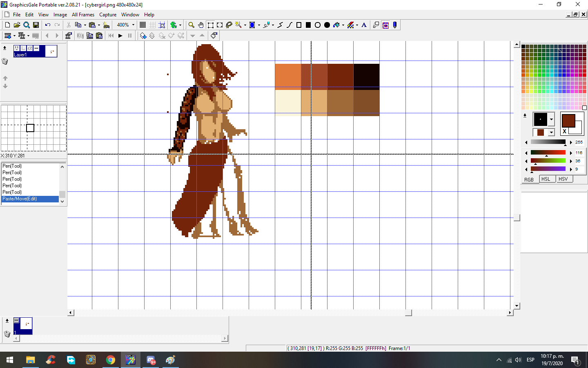The image size is (588, 368).
Task: Toggle the pen-shaped icon at toolbar end
Action: click(x=395, y=25)
